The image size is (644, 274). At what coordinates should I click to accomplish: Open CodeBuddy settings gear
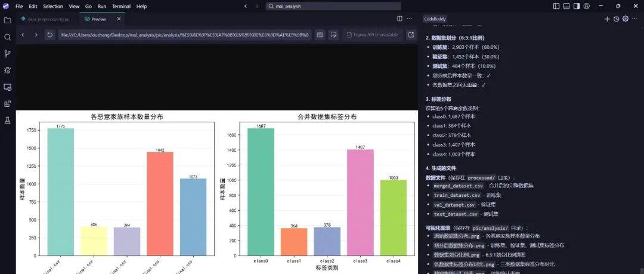(626, 19)
